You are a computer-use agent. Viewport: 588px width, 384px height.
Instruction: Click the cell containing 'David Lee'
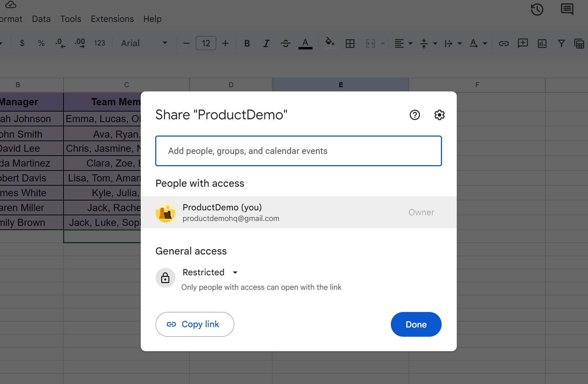point(31,148)
